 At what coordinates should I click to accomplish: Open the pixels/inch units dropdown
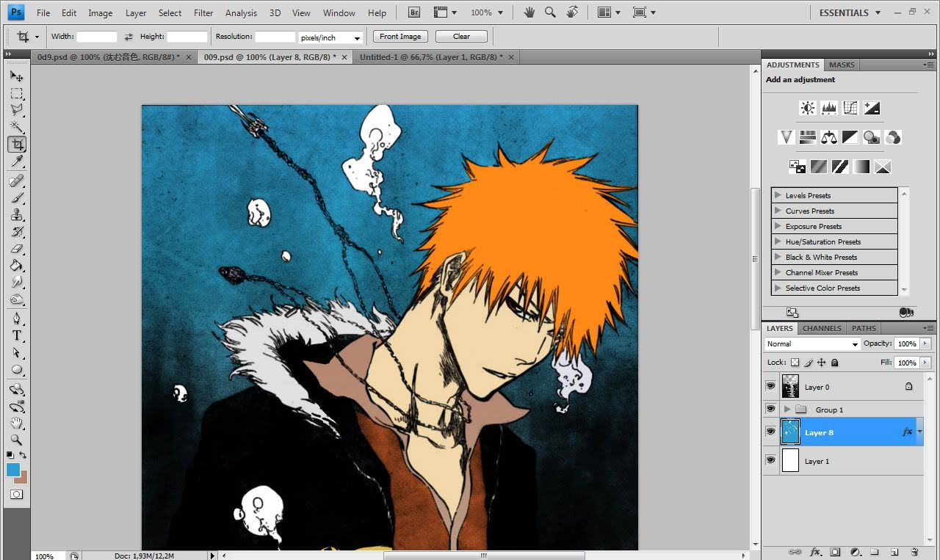point(330,37)
